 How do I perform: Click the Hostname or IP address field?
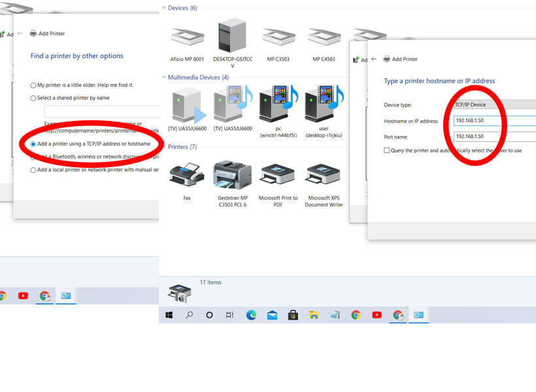click(x=494, y=121)
